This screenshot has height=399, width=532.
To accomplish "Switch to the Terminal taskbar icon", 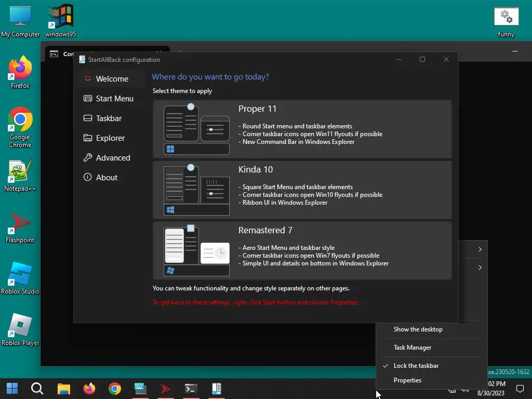I will click(191, 389).
